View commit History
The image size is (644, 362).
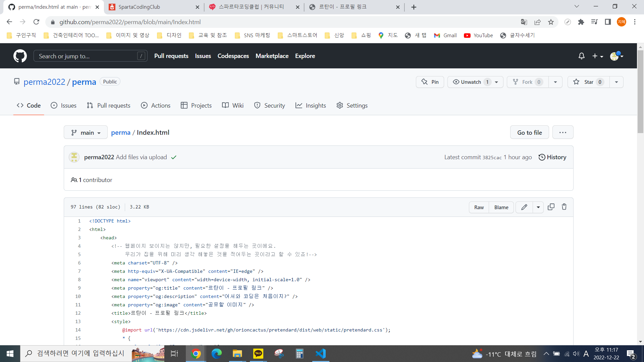[552, 157]
